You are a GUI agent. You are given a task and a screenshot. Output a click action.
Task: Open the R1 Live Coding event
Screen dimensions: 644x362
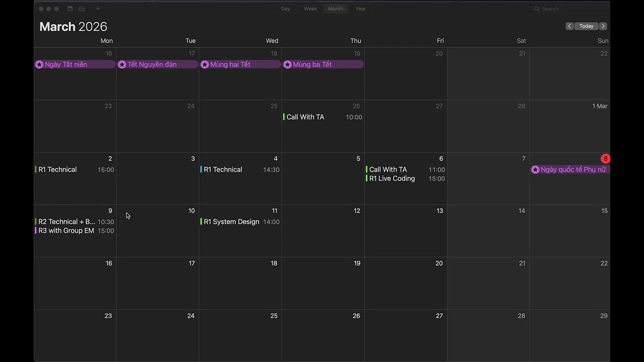(406, 178)
